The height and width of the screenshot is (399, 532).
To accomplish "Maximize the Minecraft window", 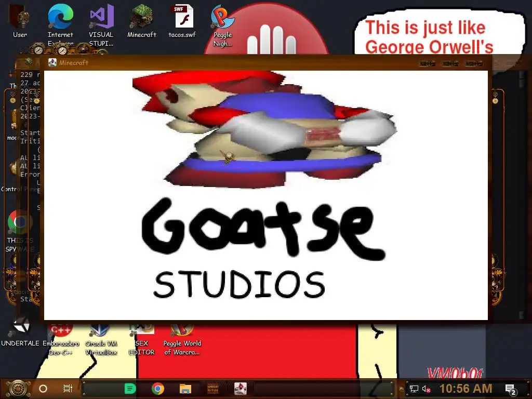I will (x=450, y=63).
